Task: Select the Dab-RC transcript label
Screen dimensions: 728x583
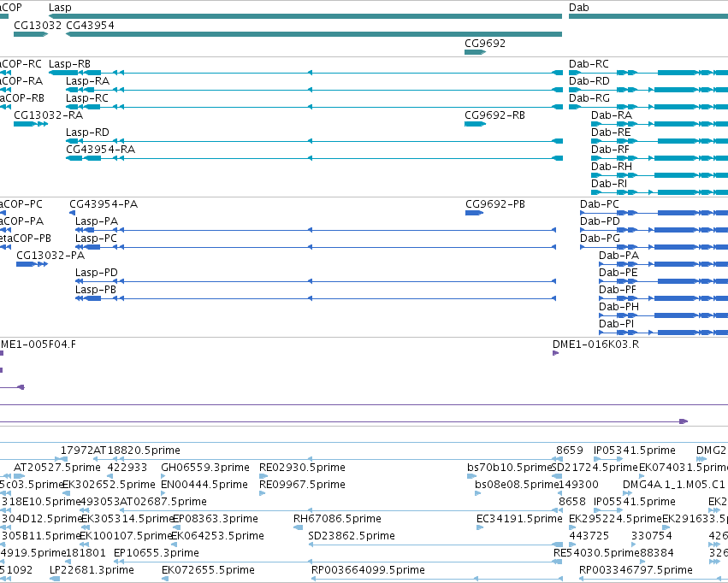Action: pos(589,63)
